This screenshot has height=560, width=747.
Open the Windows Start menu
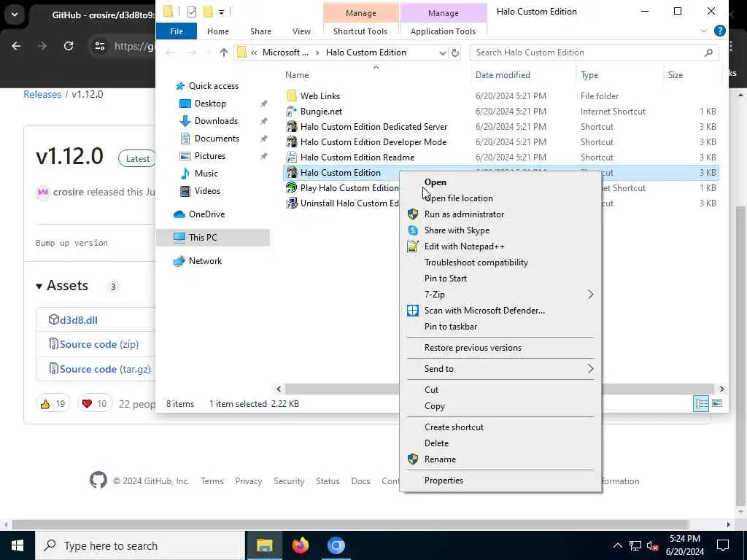[18, 545]
